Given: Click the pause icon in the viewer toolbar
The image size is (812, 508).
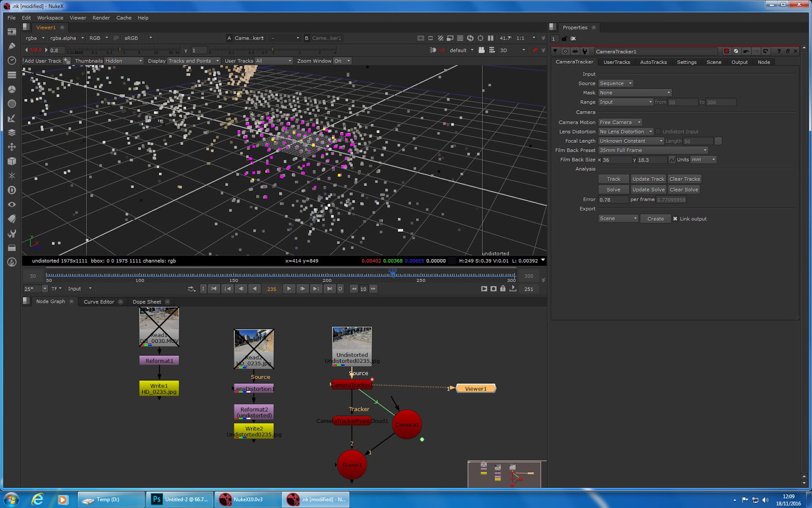Looking at the screenshot, I should tap(491, 38).
